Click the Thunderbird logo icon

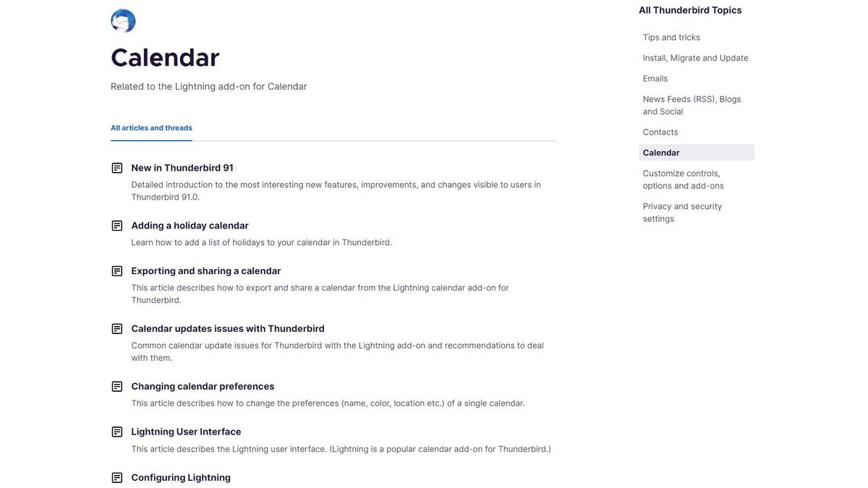123,21
